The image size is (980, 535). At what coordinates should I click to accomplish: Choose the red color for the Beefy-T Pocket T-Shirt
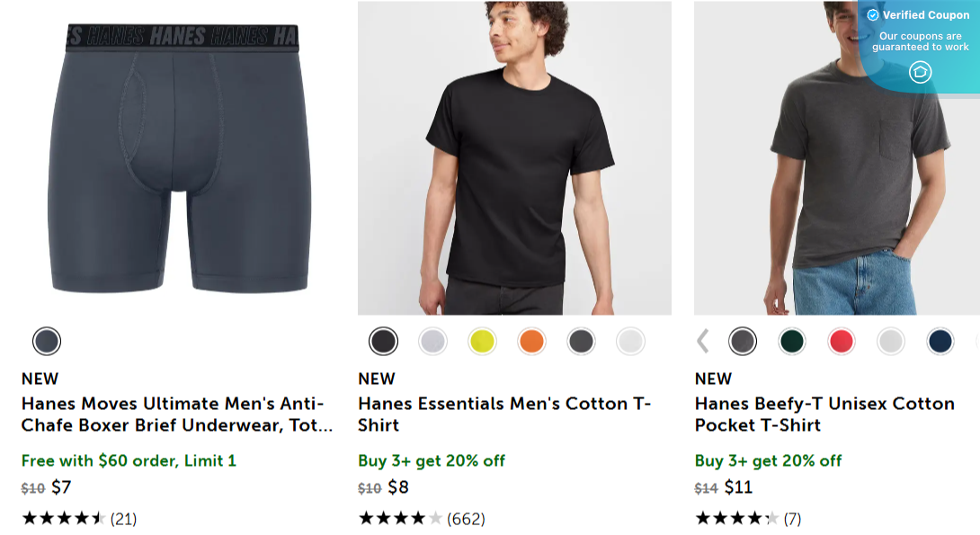(x=842, y=342)
